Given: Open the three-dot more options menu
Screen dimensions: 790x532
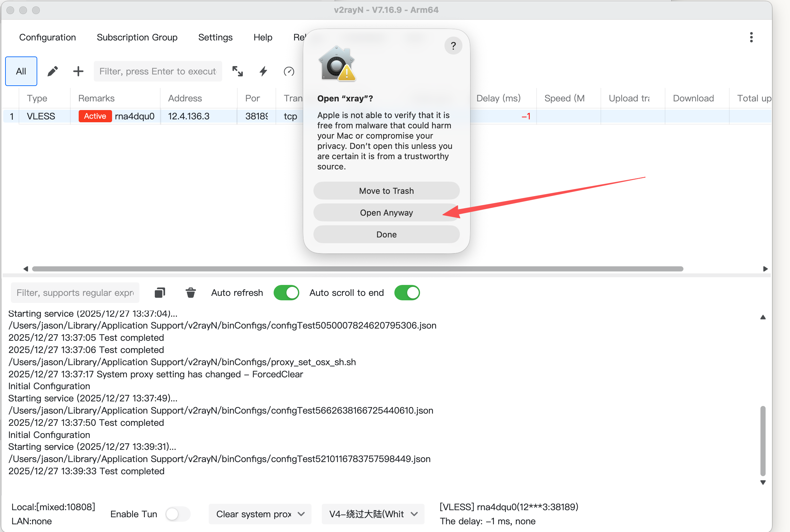Looking at the screenshot, I should (751, 37).
